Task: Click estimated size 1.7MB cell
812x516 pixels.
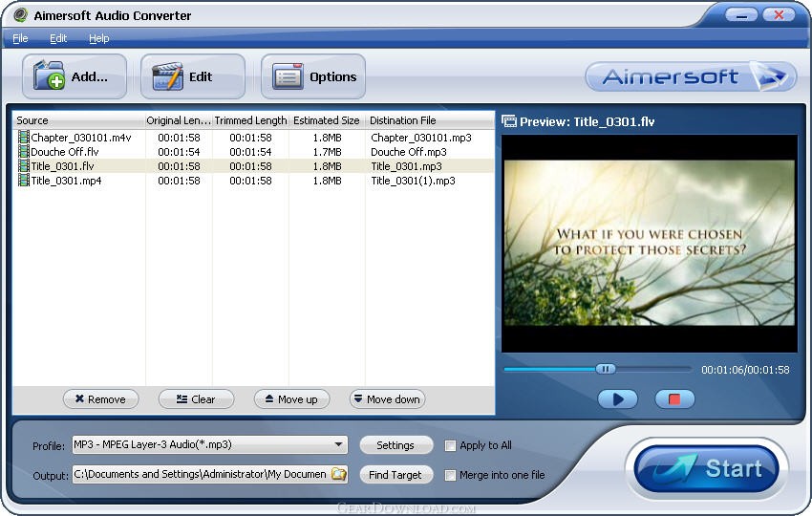Action: (328, 152)
